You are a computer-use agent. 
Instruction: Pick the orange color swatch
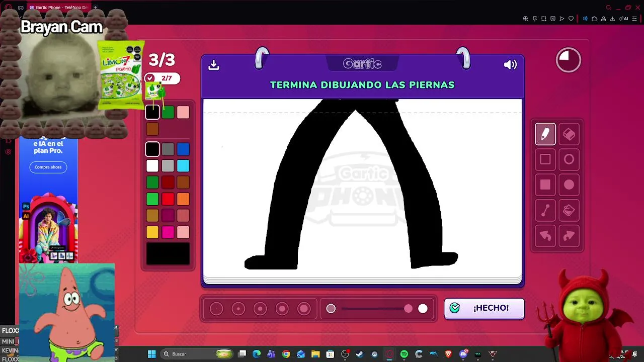click(x=183, y=199)
